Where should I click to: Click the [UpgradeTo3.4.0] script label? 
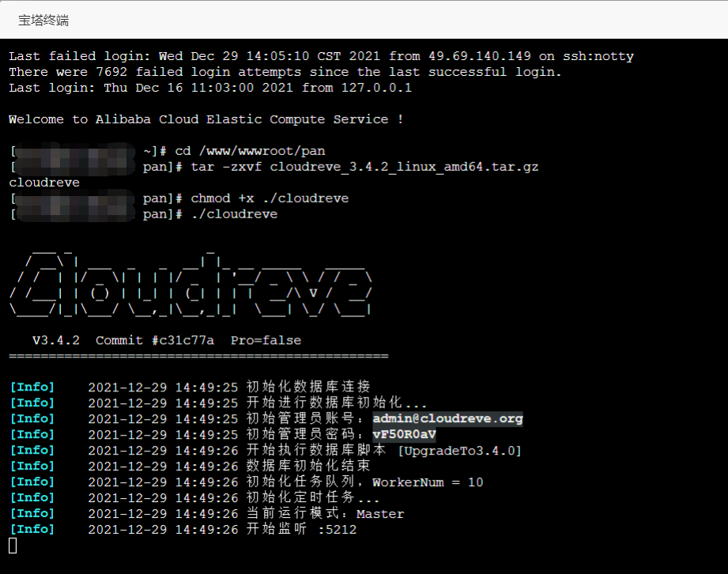point(459,450)
